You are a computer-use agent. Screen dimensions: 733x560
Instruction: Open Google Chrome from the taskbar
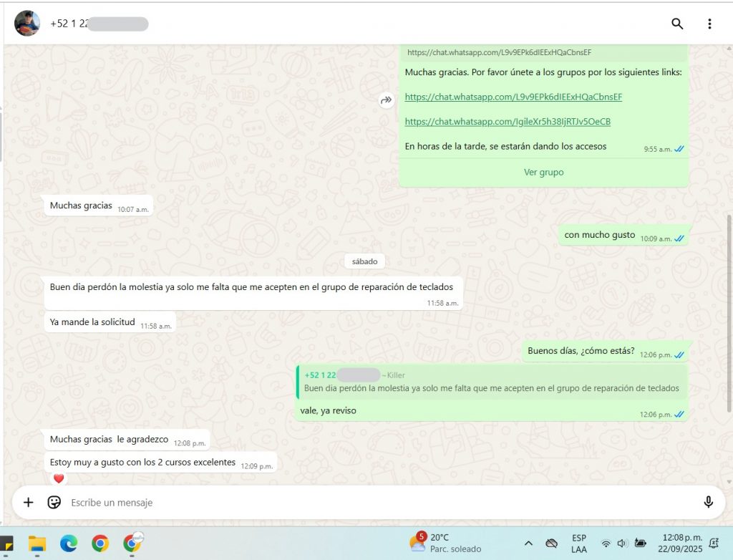(x=100, y=544)
